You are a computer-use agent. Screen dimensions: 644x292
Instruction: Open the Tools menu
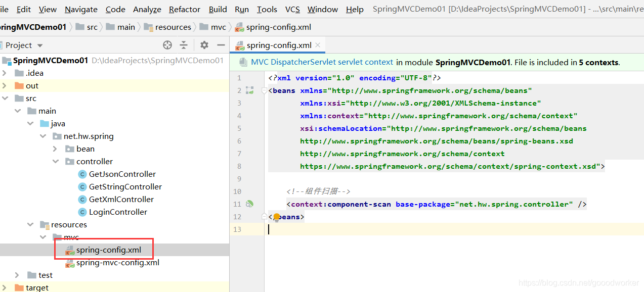[267, 9]
